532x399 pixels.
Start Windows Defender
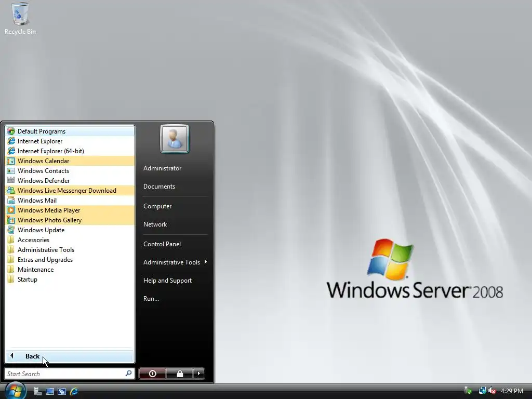point(70,180)
